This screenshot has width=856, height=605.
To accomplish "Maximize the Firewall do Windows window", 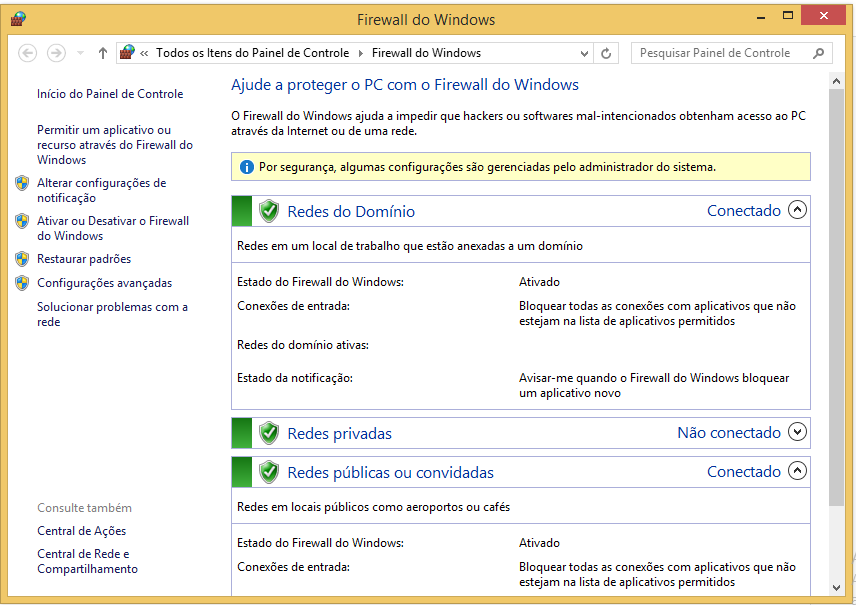I will point(788,16).
